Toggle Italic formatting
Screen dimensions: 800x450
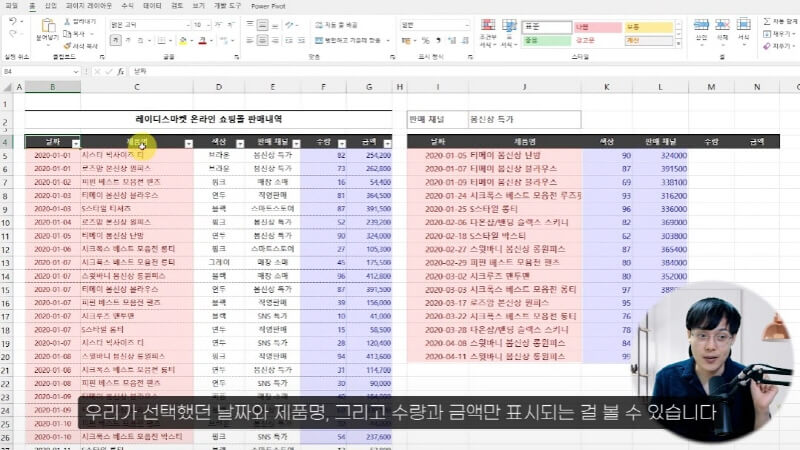pos(128,40)
